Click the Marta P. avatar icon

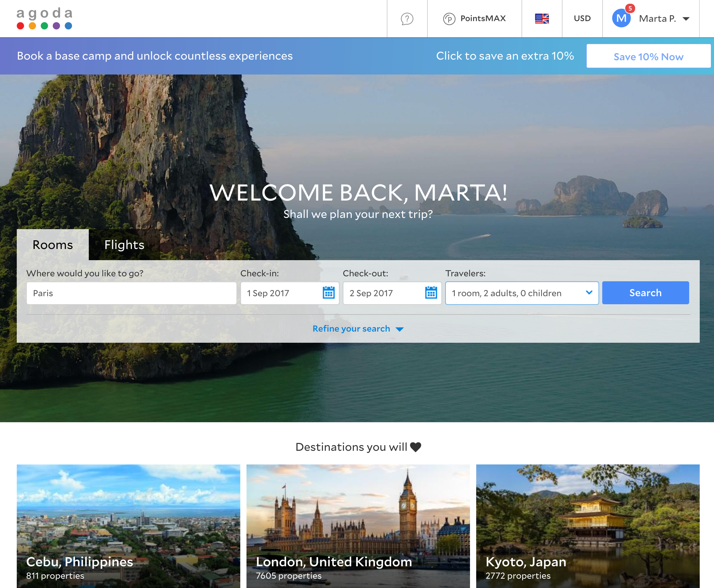pos(621,18)
